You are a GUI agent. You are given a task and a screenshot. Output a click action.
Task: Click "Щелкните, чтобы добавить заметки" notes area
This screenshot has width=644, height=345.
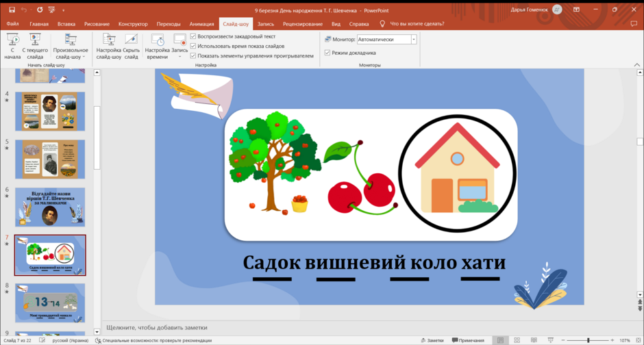click(157, 327)
